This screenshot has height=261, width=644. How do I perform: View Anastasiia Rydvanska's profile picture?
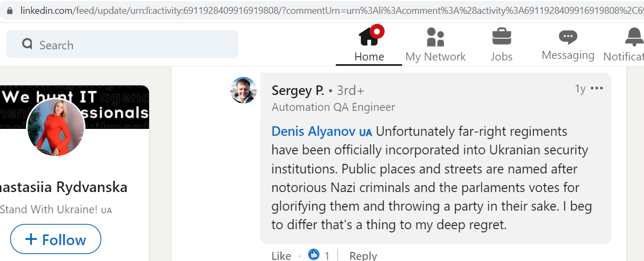point(56,127)
